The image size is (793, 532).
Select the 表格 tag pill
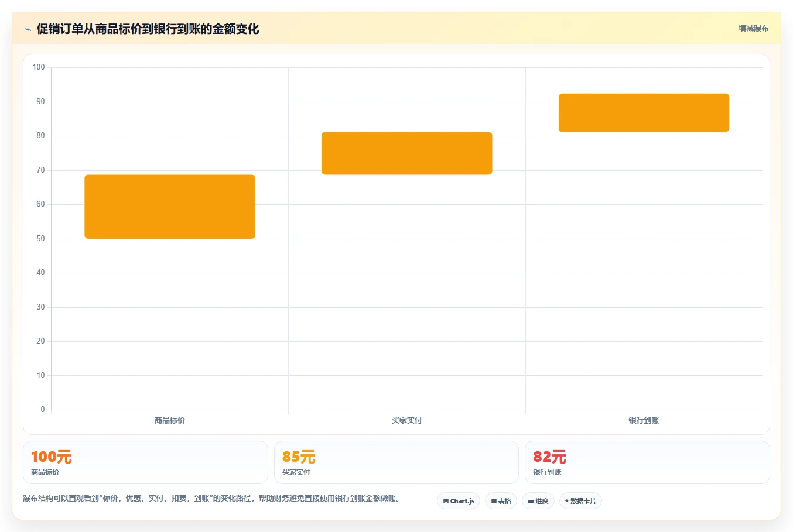click(501, 501)
